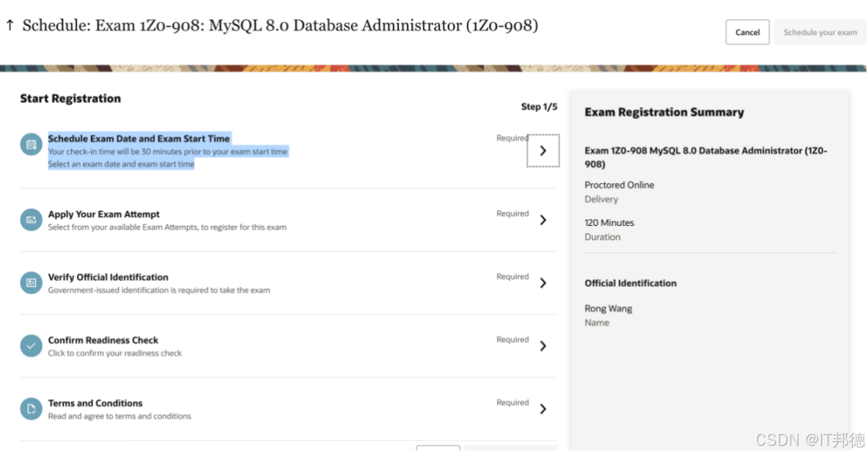Click the Start Registration heading
The width and height of the screenshot is (868, 455).
pos(70,98)
